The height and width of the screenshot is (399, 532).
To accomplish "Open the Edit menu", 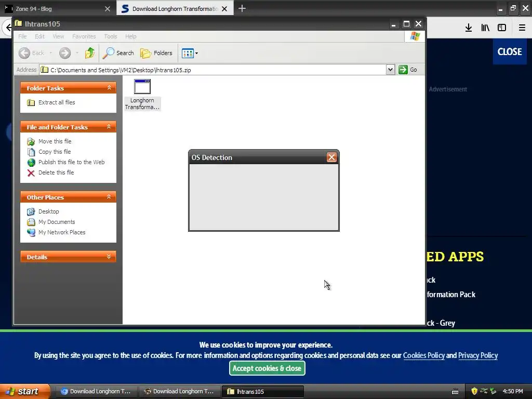I will pos(39,36).
